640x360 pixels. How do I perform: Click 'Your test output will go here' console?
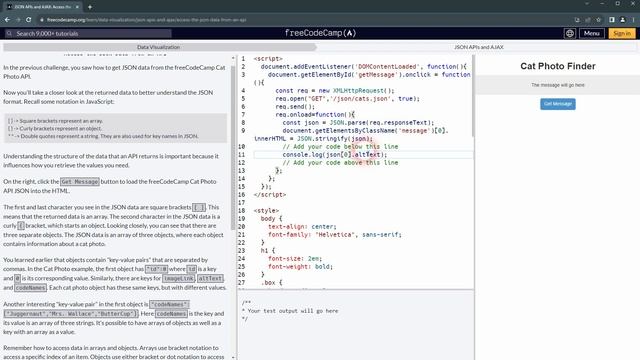(293, 311)
